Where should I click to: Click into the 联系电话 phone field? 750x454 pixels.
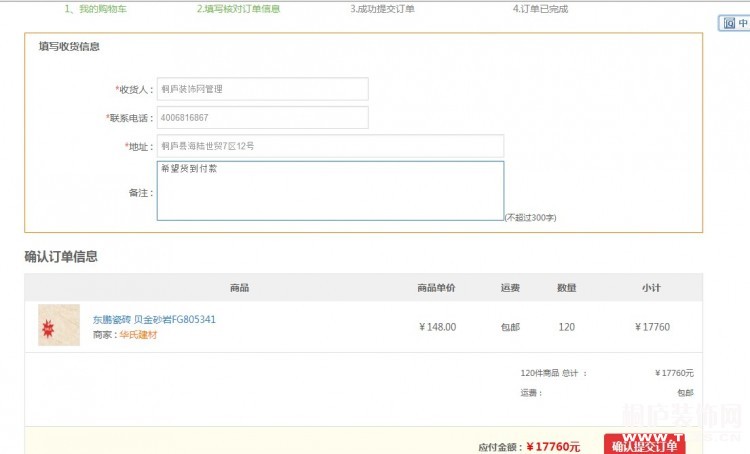click(262, 118)
